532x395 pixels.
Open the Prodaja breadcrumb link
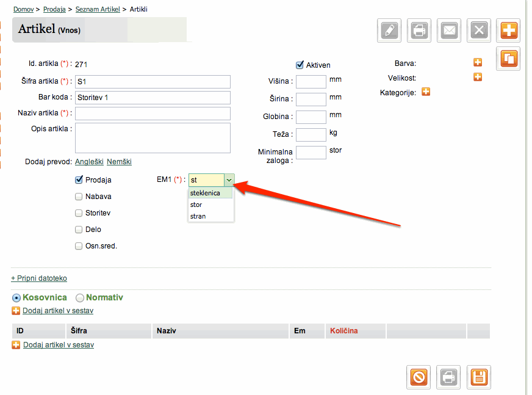[54, 9]
